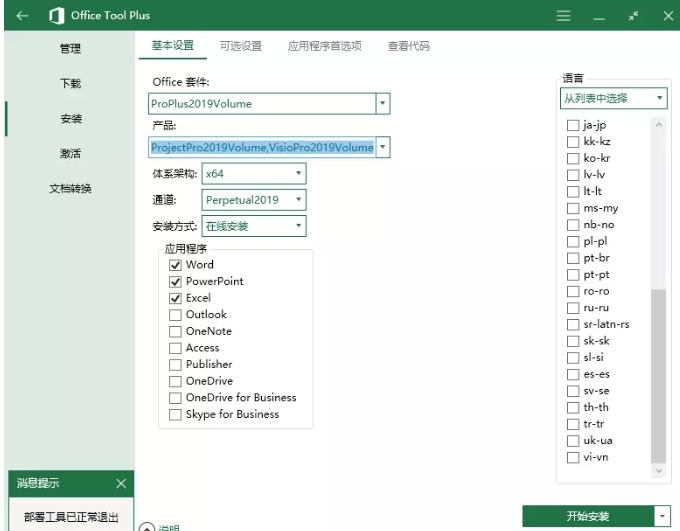Click the language list scroll down arrow
The image size is (680, 531).
659,471
